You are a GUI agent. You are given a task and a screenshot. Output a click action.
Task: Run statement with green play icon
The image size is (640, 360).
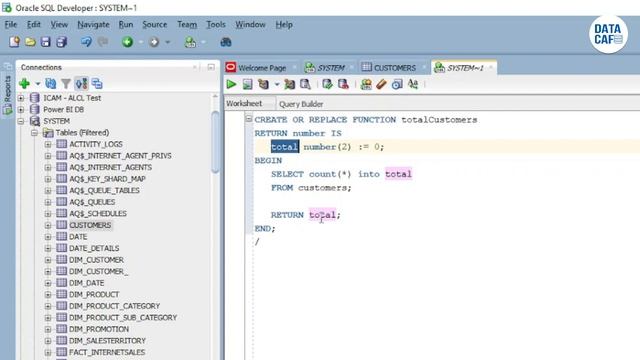click(231, 84)
